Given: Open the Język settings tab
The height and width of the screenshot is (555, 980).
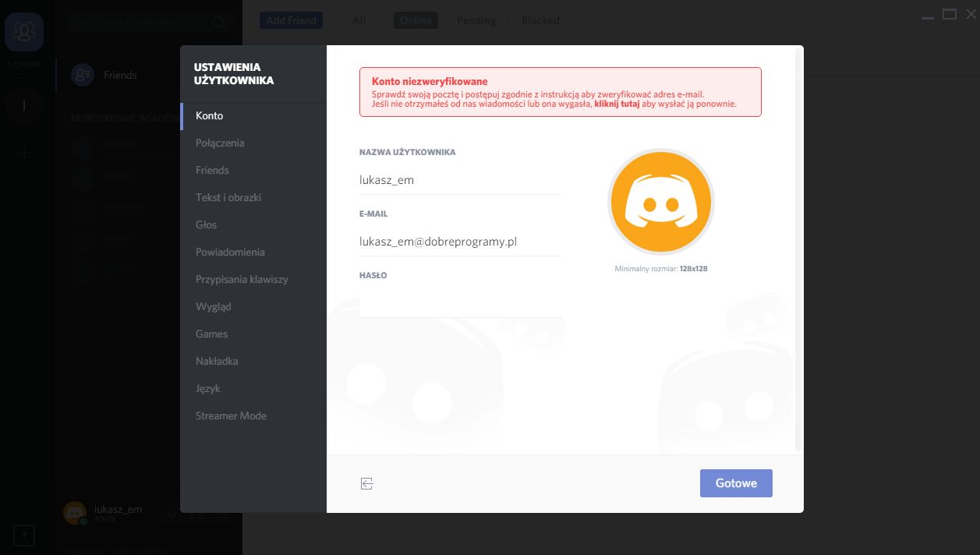Looking at the screenshot, I should point(253,388).
